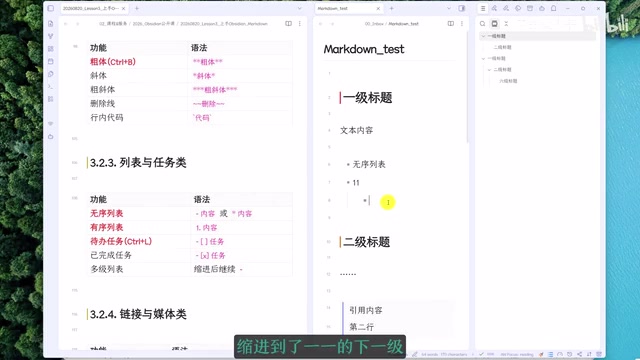Open the tab list dropdown of the left pane

pos(300,8)
